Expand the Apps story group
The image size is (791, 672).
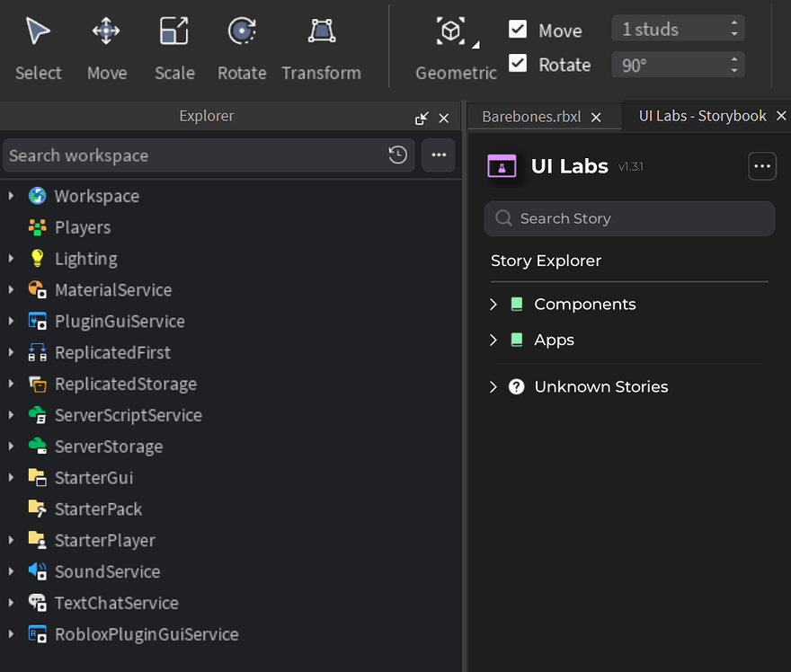(493, 340)
